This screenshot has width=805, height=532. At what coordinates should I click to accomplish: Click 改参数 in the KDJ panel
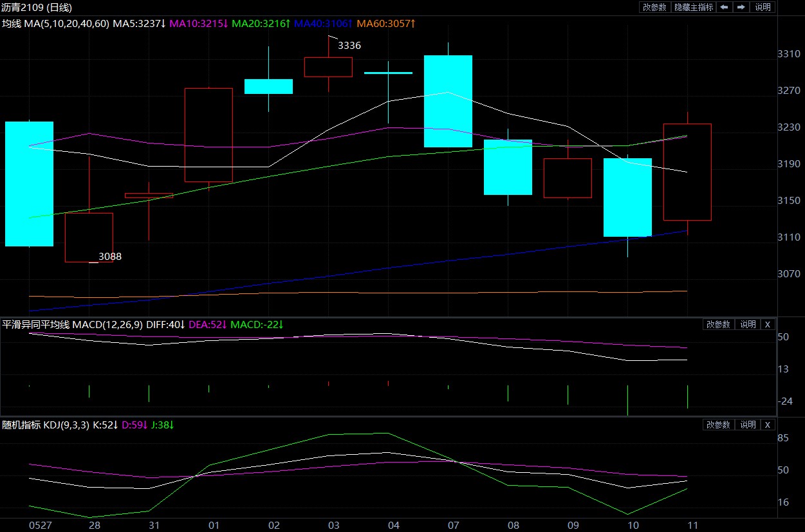point(718,425)
